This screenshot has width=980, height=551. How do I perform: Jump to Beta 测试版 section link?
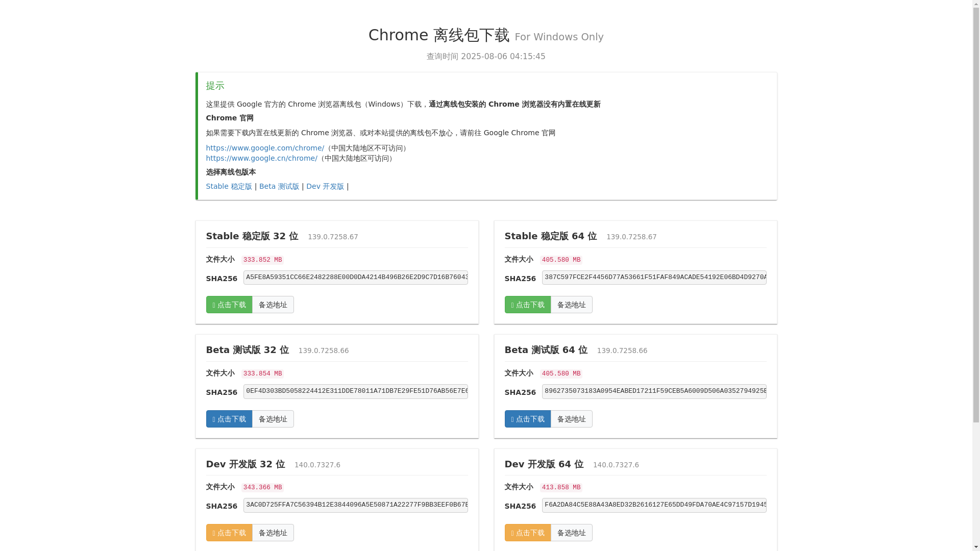(x=279, y=186)
